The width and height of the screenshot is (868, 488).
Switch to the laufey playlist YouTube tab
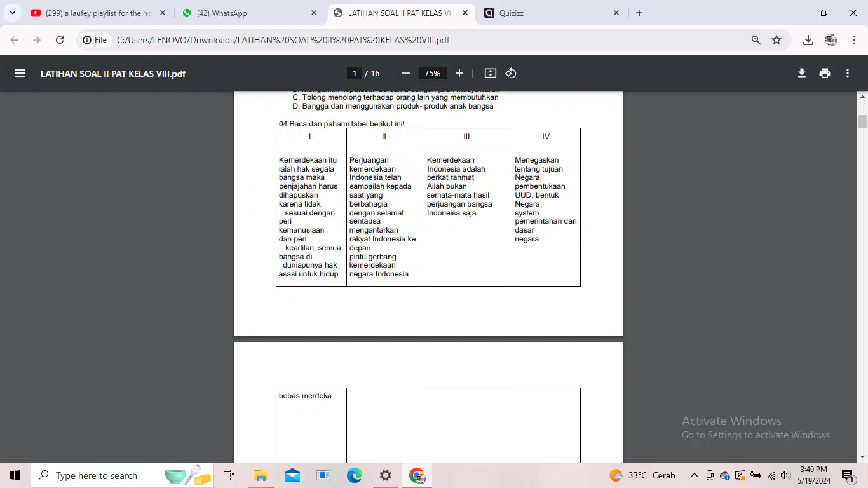[x=98, y=13]
